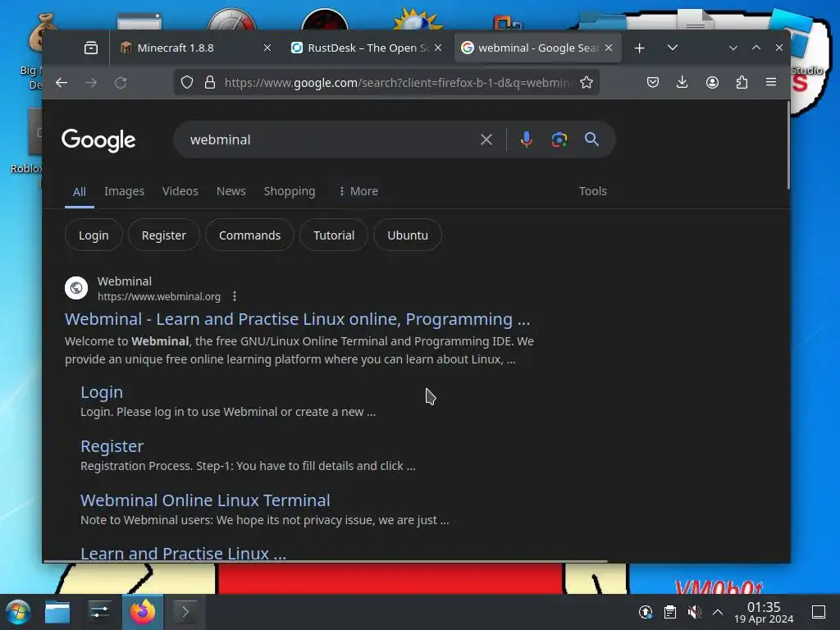The image size is (840, 630).
Task: Search by image with Google Lens
Action: [x=559, y=139]
